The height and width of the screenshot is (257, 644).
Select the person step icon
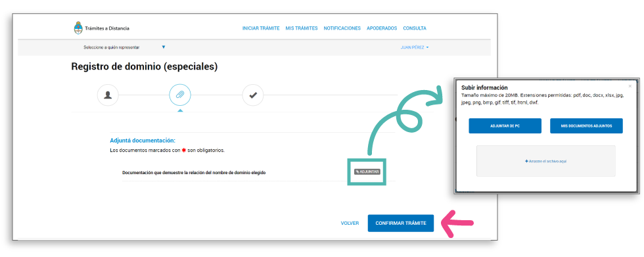pyautogui.click(x=108, y=95)
